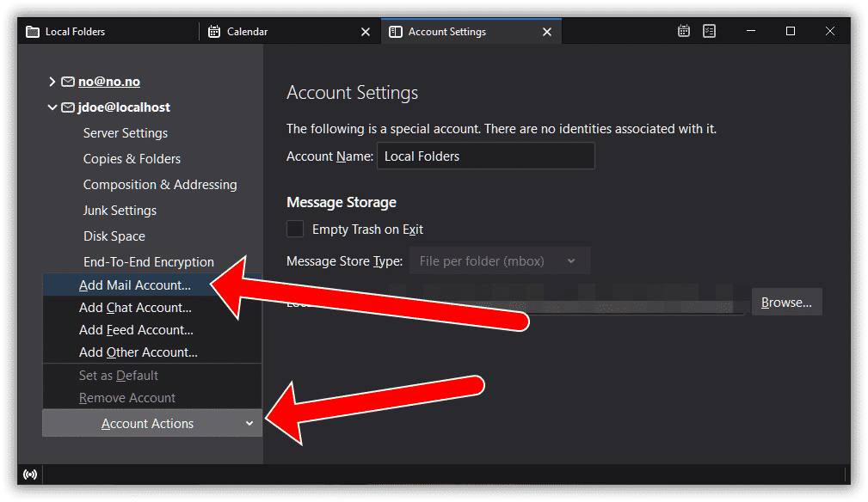This screenshot has width=868, height=502.
Task: Switch to the Local Folders tab
Action: coord(108,32)
